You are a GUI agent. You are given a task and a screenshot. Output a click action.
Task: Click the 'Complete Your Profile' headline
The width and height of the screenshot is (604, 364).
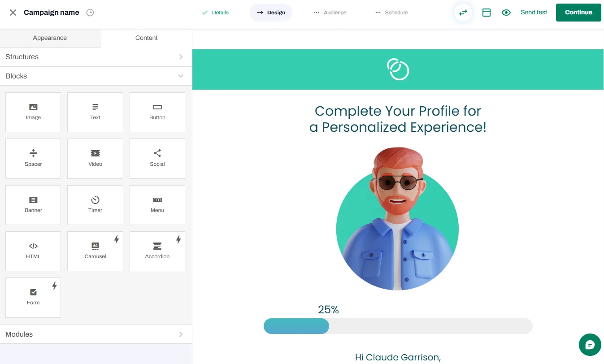pos(398,119)
